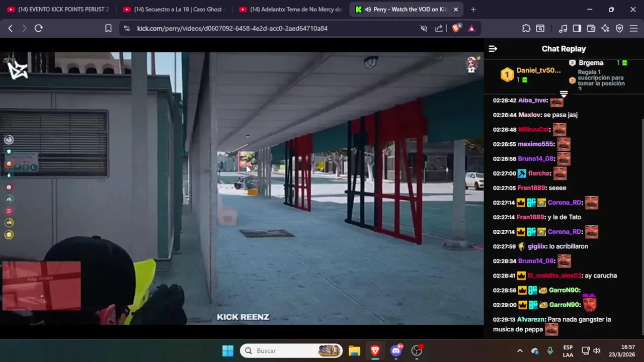The width and height of the screenshot is (644, 362).
Task: Toggle the browser sidebar panel
Action: [577, 29]
